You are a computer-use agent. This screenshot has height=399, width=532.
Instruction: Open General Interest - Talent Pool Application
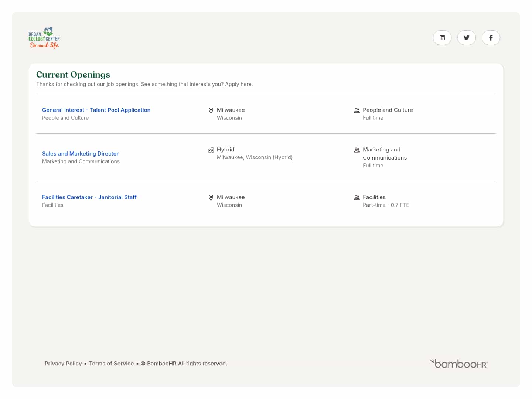[x=96, y=110]
